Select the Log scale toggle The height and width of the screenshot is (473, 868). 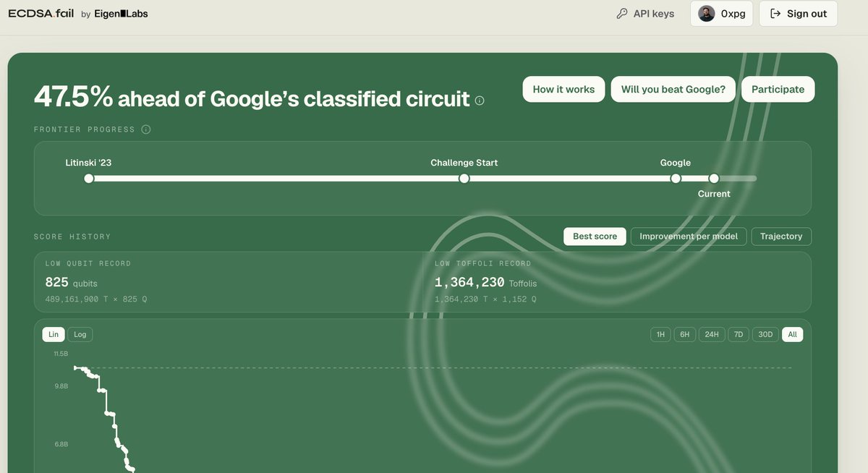pyautogui.click(x=80, y=334)
